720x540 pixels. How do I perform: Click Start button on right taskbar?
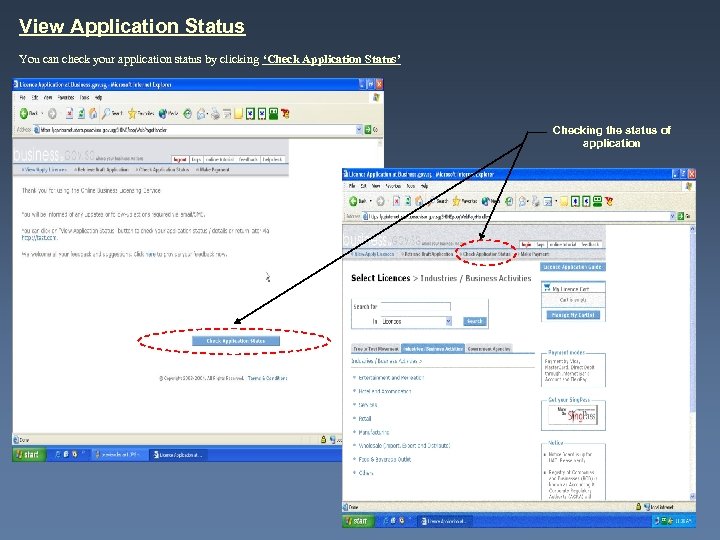coord(358,521)
